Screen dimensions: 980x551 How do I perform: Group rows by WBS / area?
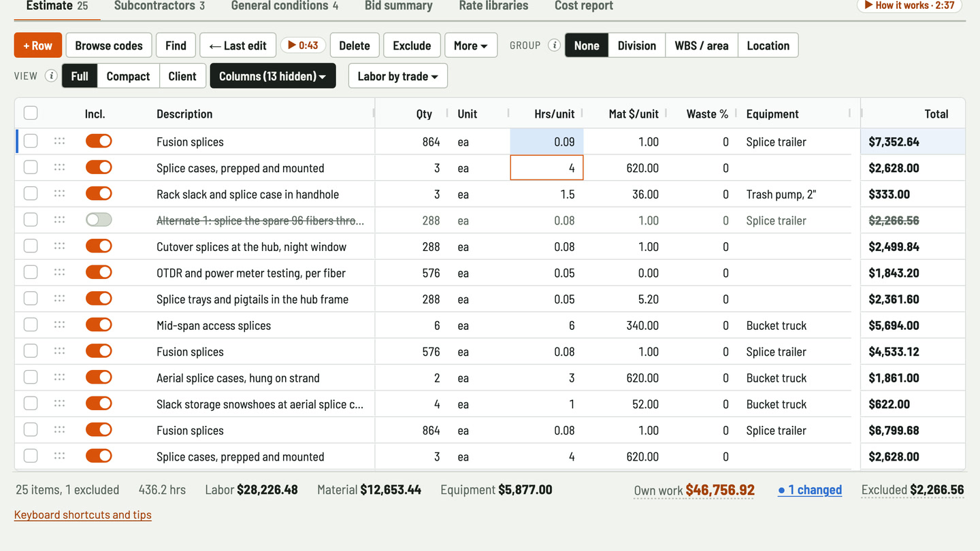[702, 46]
